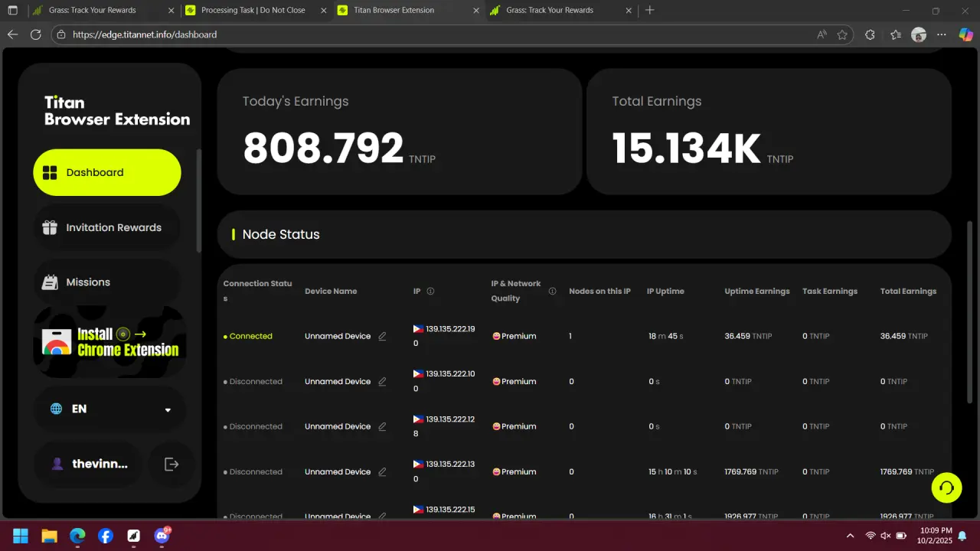Edit name of device 139.135.222.128
980x551 pixels.
click(x=383, y=426)
